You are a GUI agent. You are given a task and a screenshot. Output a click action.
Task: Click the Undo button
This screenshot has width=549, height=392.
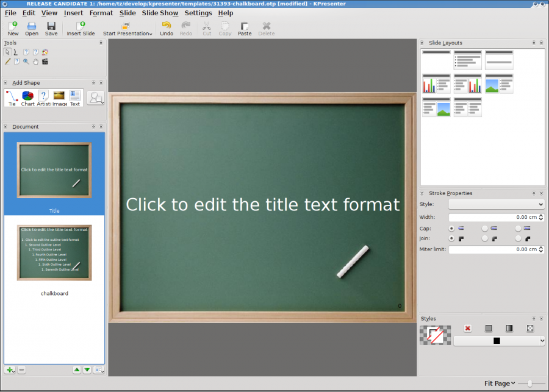tap(167, 29)
